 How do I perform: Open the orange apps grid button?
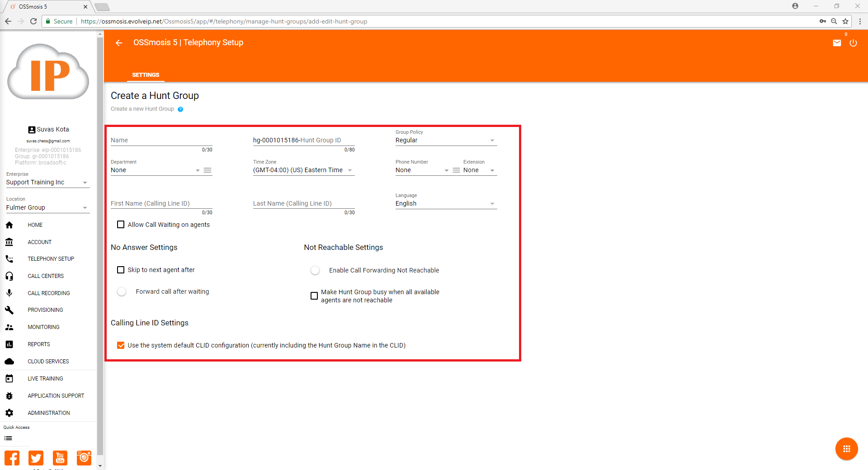click(846, 449)
